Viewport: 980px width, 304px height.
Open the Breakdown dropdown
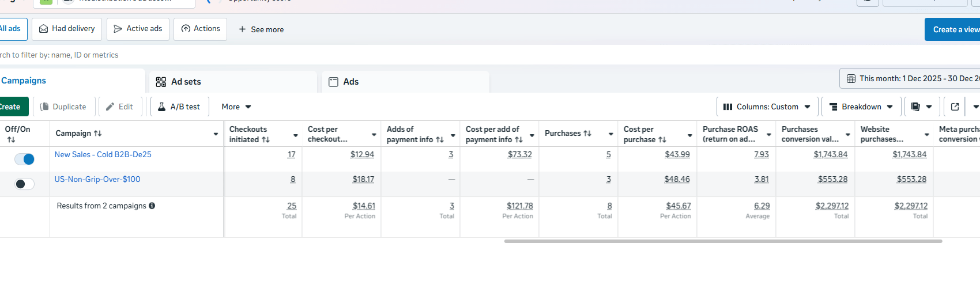[861, 107]
